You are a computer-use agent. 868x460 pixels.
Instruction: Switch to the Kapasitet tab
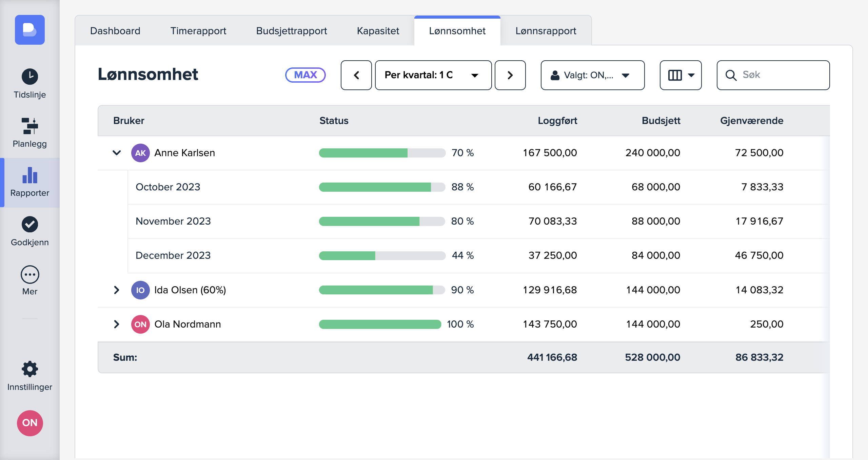(378, 31)
